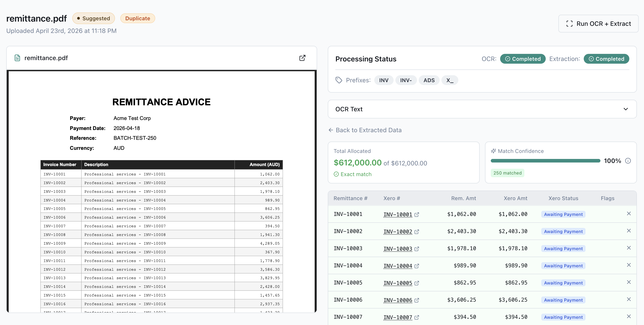Click the 100% confidence value
The height and width of the screenshot is (325, 644).
click(612, 161)
